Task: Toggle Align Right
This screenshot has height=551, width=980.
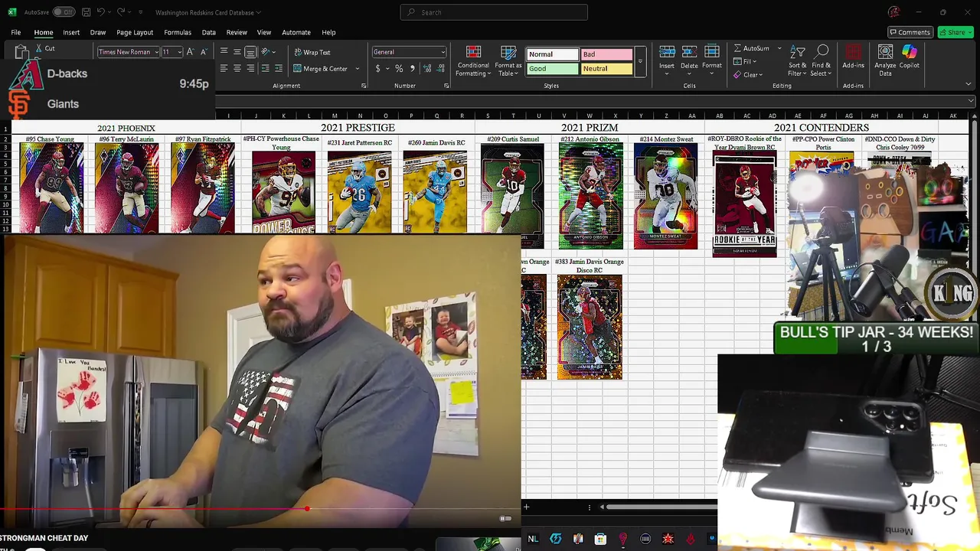Action: click(x=250, y=68)
